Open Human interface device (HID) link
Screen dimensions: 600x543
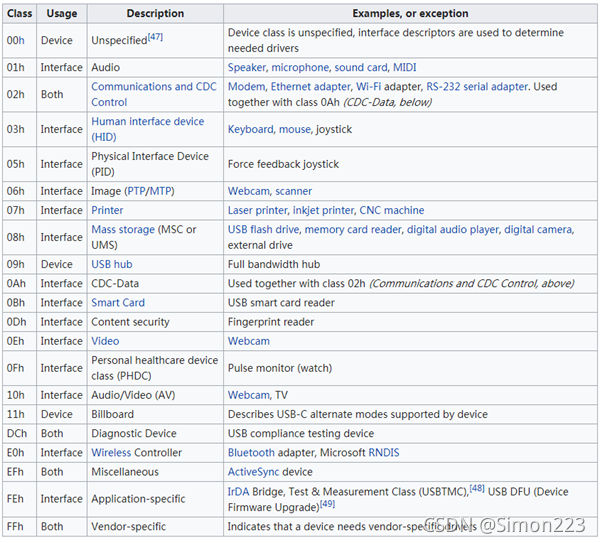tap(147, 122)
